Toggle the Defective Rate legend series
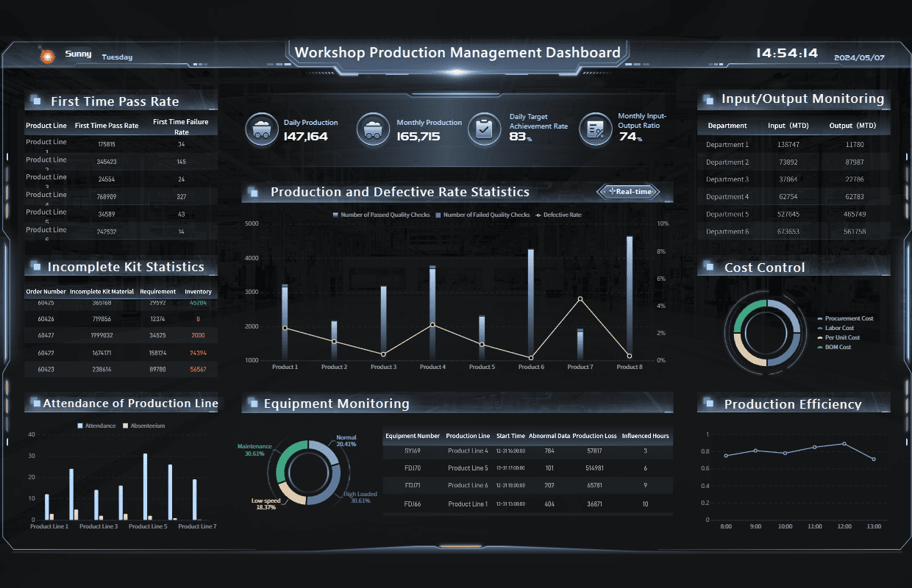This screenshot has width=912, height=588. point(558,215)
